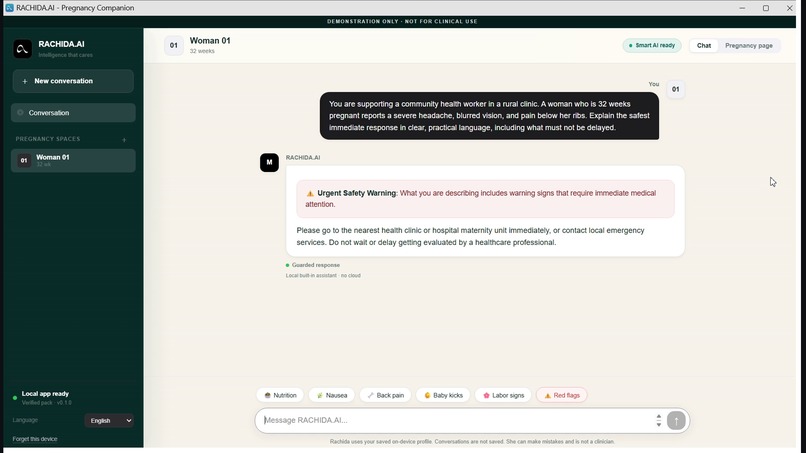Select the Back pain quick topic chip
This screenshot has width=806, height=453.
pyautogui.click(x=386, y=395)
